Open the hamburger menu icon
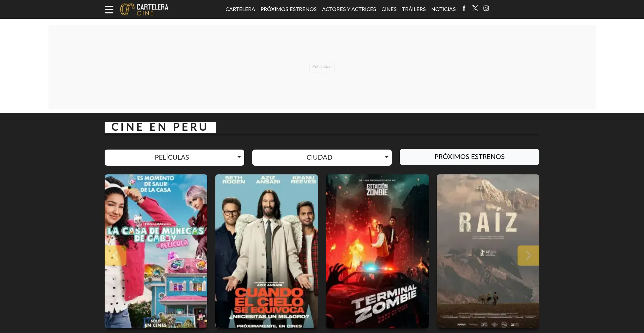This screenshot has height=333, width=644. pos(109,9)
